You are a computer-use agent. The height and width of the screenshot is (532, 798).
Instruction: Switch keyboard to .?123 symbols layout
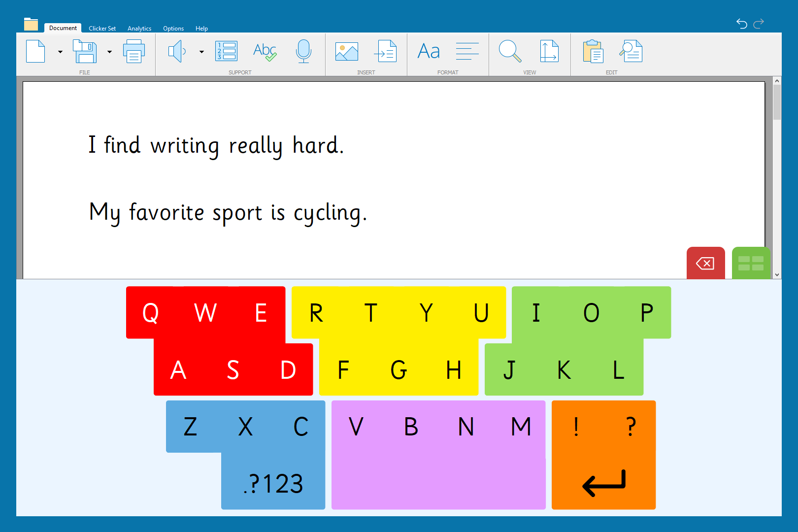(273, 483)
